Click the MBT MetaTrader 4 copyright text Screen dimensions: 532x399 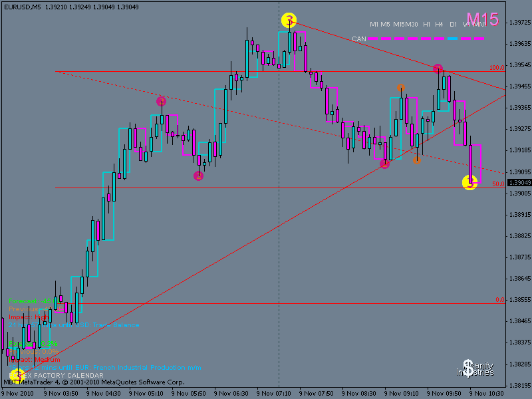tap(94, 382)
